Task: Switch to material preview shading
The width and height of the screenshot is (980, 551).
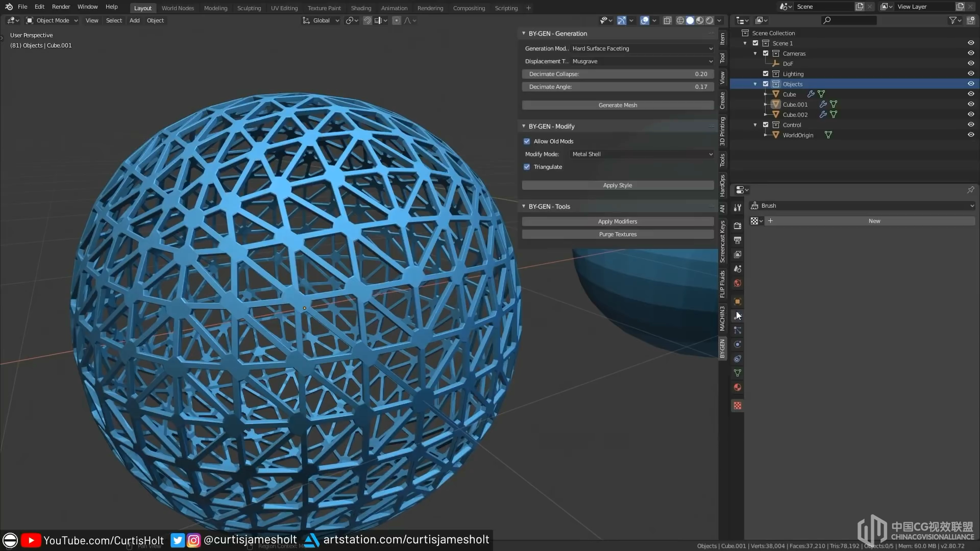Action: (x=700, y=20)
